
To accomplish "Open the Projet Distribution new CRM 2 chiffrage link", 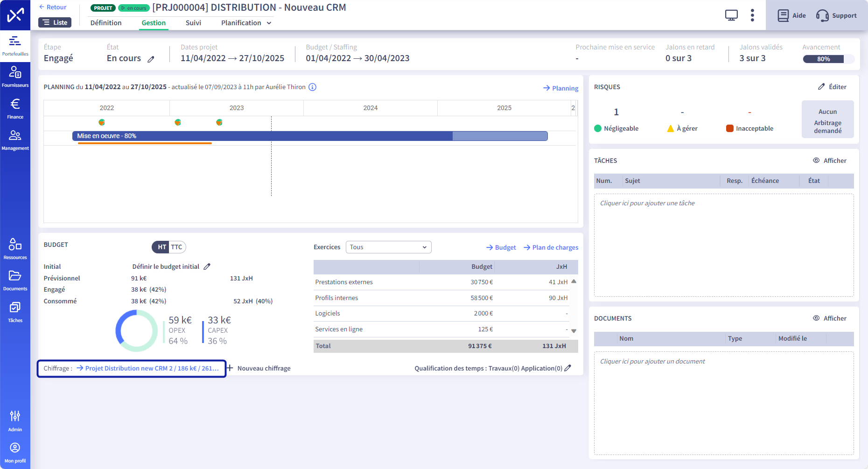I will [x=147, y=368].
